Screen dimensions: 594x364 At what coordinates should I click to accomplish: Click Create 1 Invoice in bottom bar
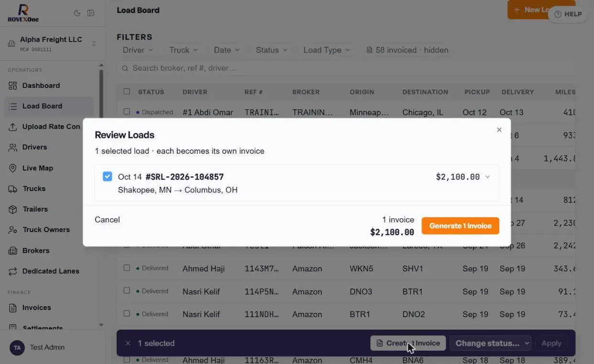[x=408, y=343]
